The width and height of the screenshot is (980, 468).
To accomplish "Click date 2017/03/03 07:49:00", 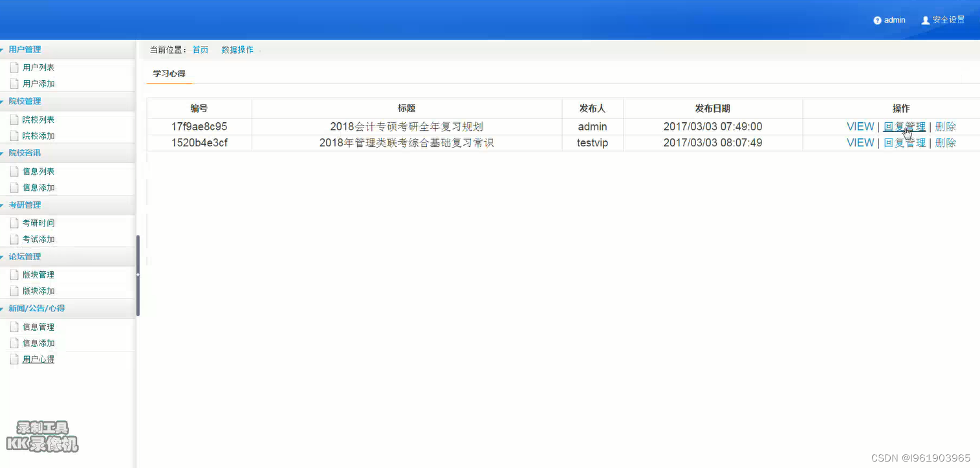I will tap(713, 127).
